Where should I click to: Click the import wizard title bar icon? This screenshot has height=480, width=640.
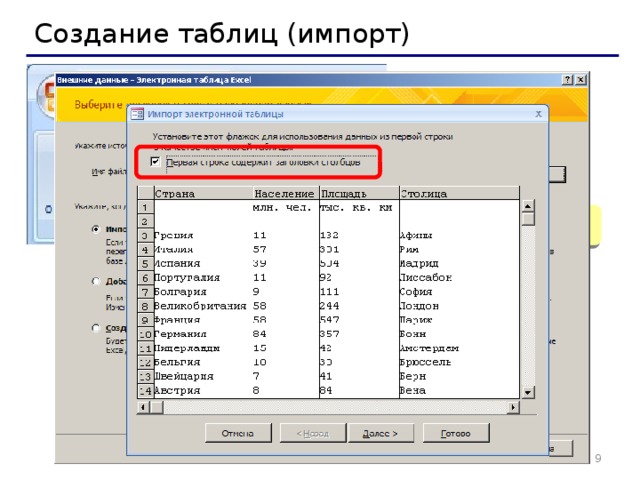138,114
